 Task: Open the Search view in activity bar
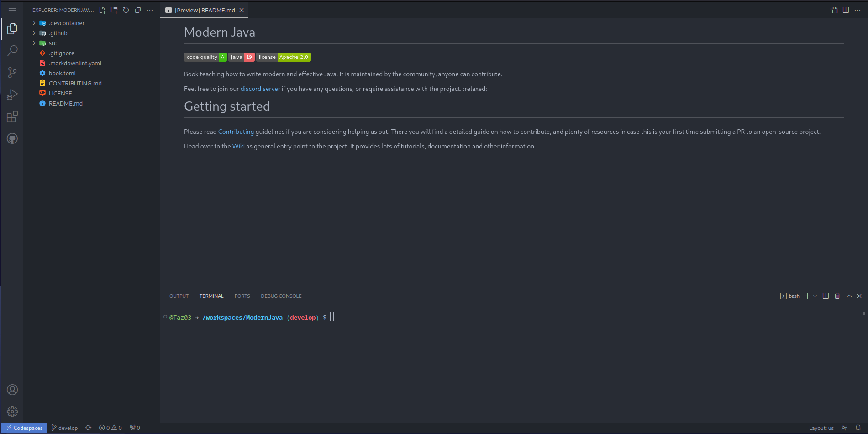point(12,50)
